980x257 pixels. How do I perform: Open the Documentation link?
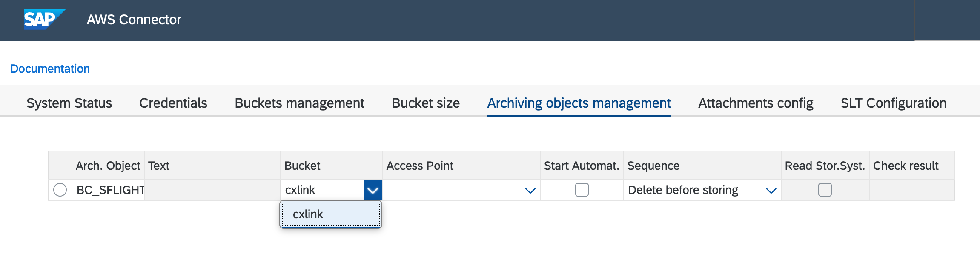pos(50,68)
